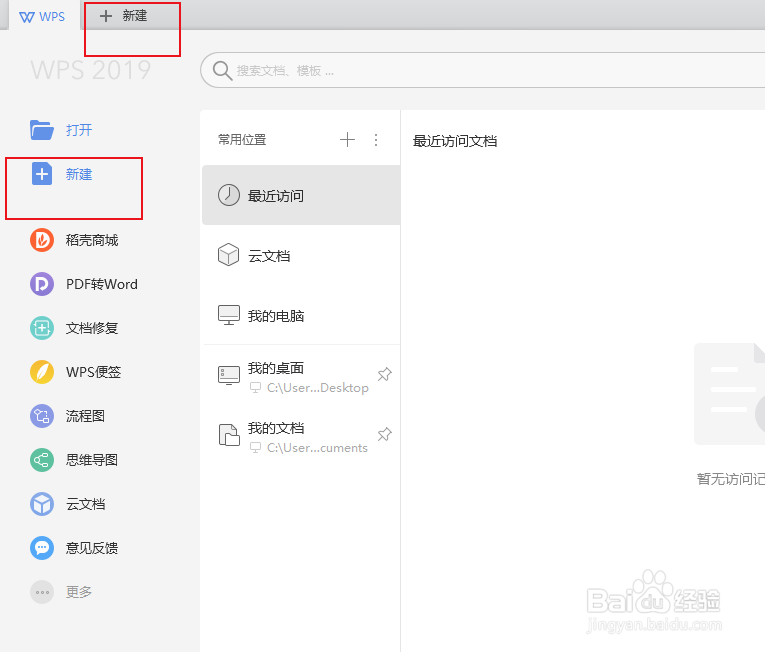The image size is (765, 652).
Task: Select the 最近访问 location row text
Action: pos(276,196)
